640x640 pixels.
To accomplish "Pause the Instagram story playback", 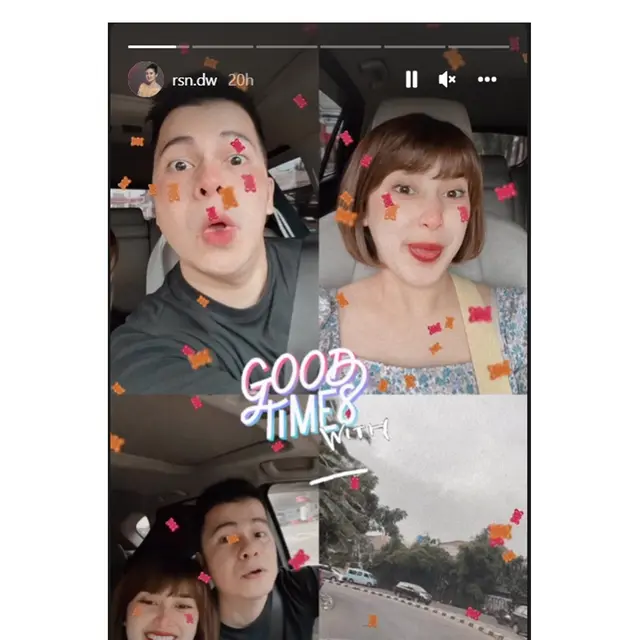I will click(411, 79).
